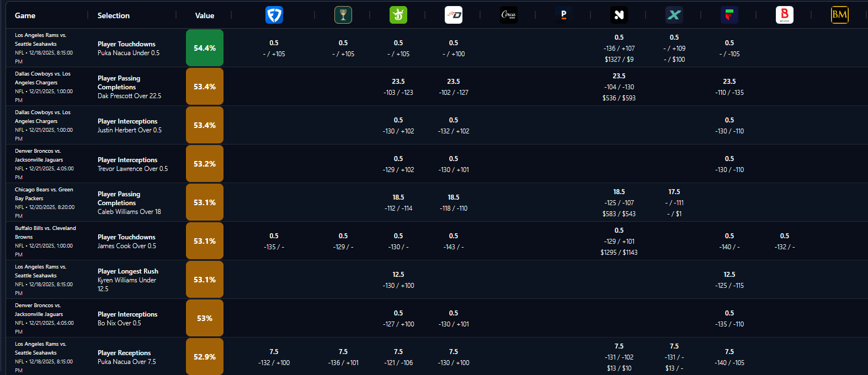The width and height of the screenshot is (868, 375).
Task: Click the 53.2% value badge
Action: pos(205,164)
